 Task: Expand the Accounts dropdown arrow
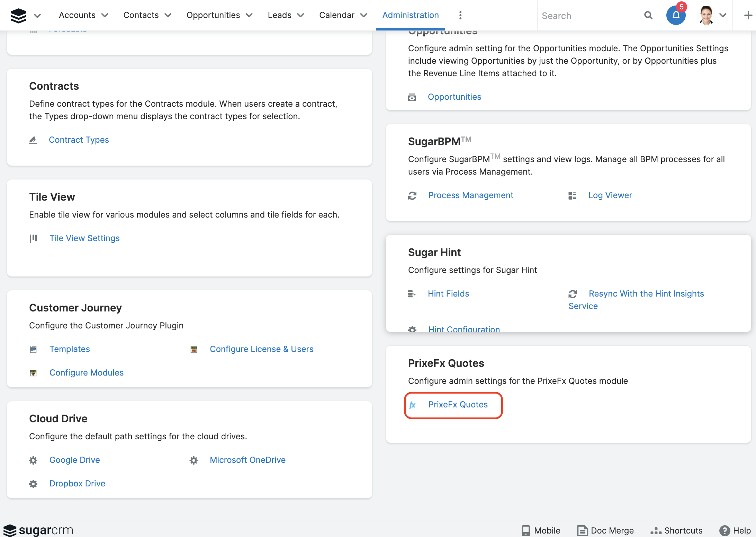click(x=105, y=15)
